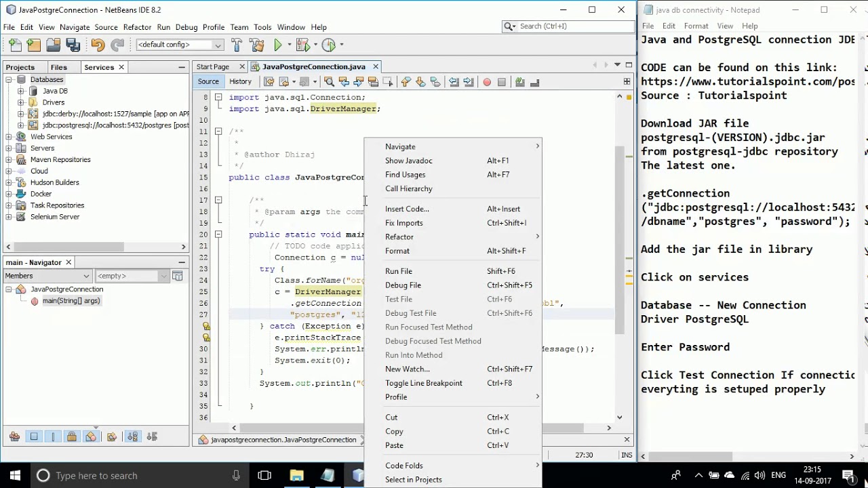868x488 pixels.
Task: Open the Members dropdown in Navigator
Action: pos(47,276)
